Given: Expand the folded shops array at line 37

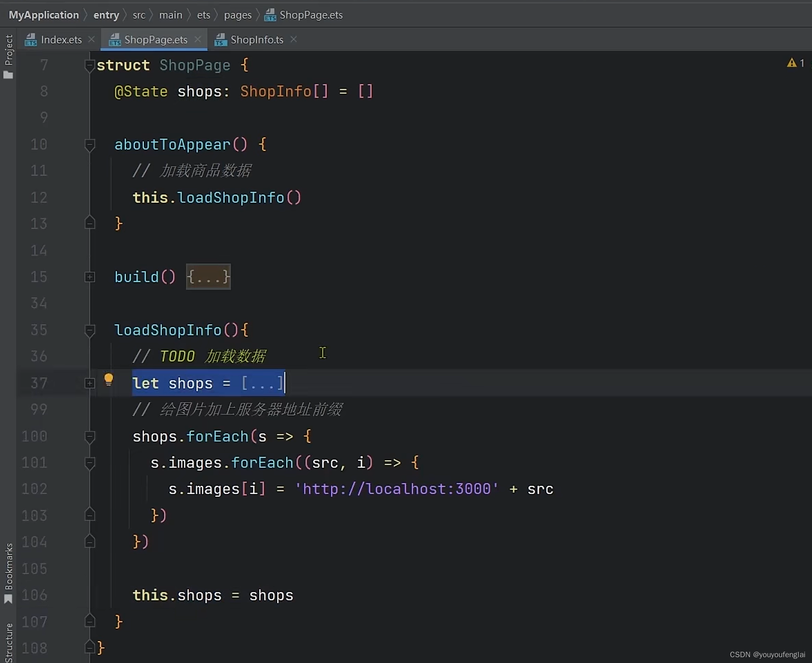Looking at the screenshot, I should [x=89, y=383].
